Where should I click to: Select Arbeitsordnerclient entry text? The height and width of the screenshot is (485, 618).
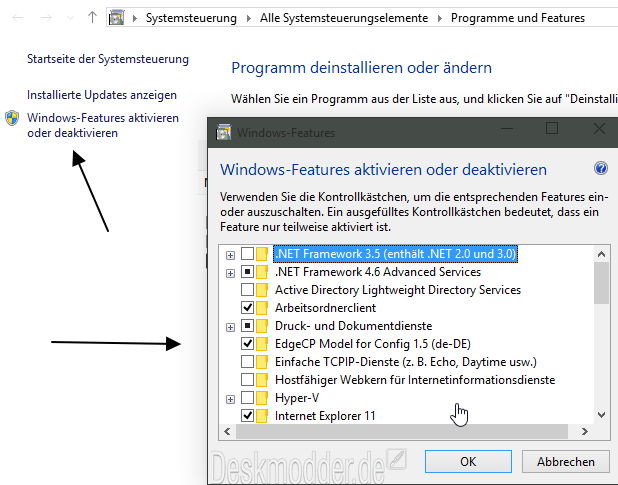(x=326, y=308)
